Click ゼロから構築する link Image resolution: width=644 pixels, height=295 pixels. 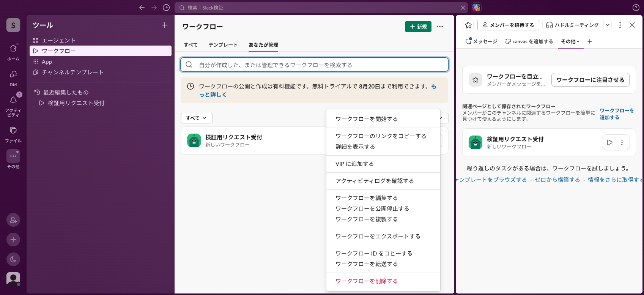click(557, 180)
